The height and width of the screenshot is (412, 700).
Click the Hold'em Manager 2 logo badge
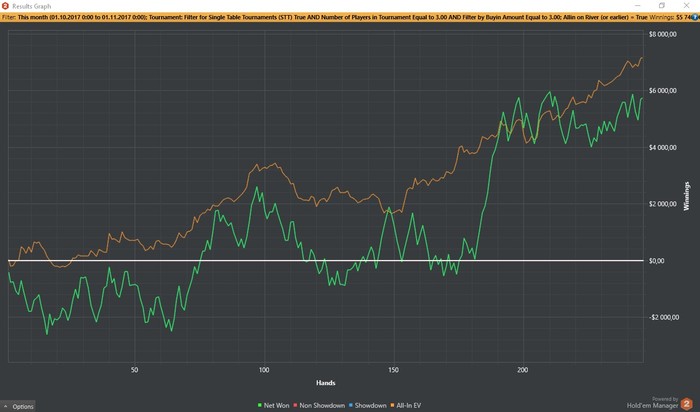pos(687,404)
